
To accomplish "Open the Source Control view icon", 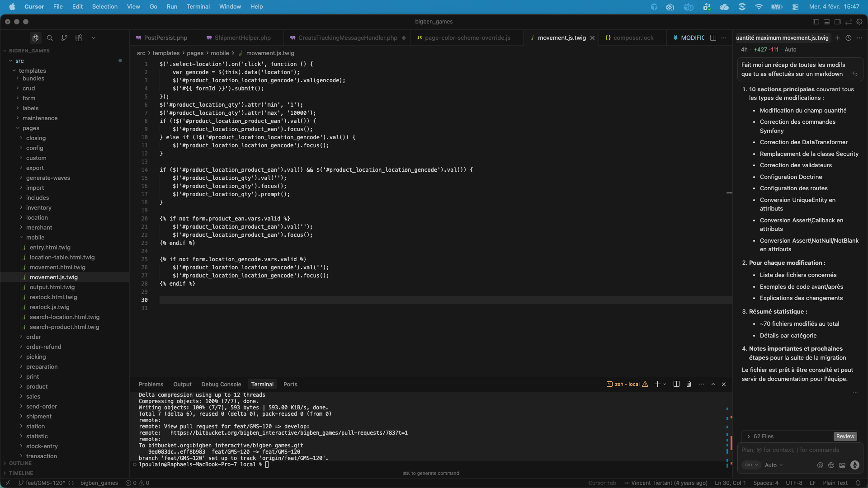I will point(64,38).
